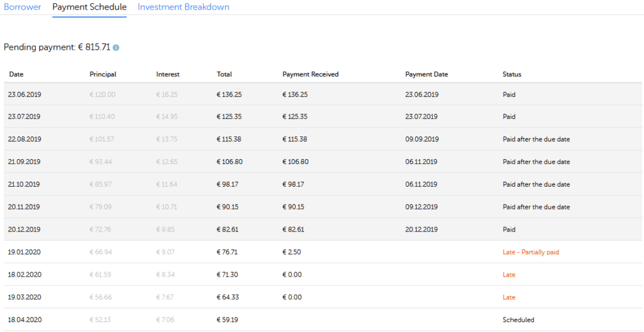Click interest amount € 9.07
Screen dimensions: 644x332
pos(165,252)
